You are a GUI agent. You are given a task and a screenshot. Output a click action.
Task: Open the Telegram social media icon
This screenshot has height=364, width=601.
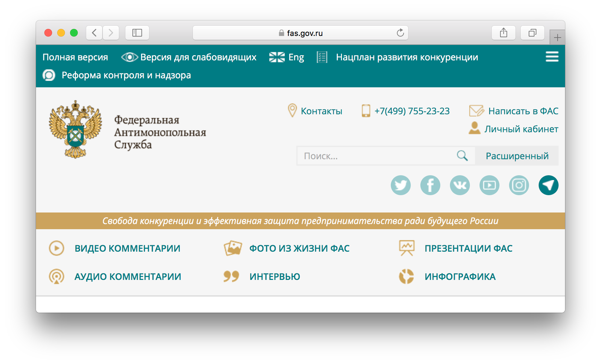point(548,185)
